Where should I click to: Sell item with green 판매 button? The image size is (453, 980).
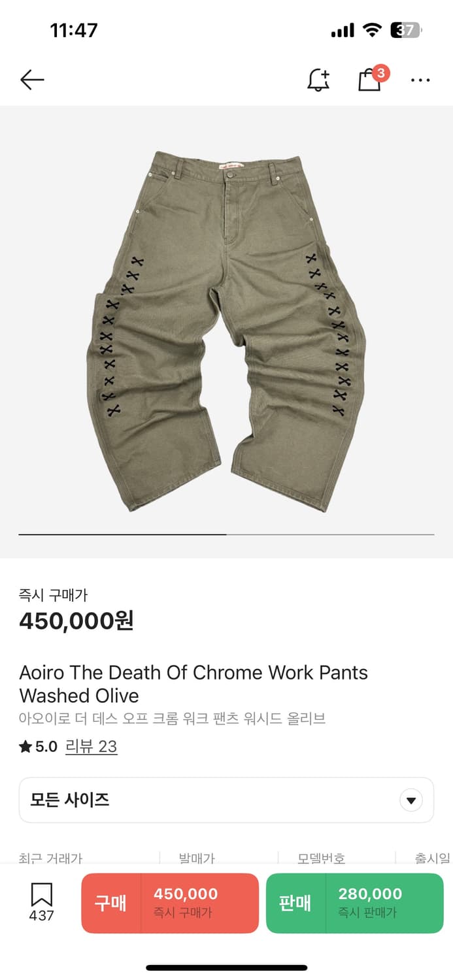(x=355, y=903)
